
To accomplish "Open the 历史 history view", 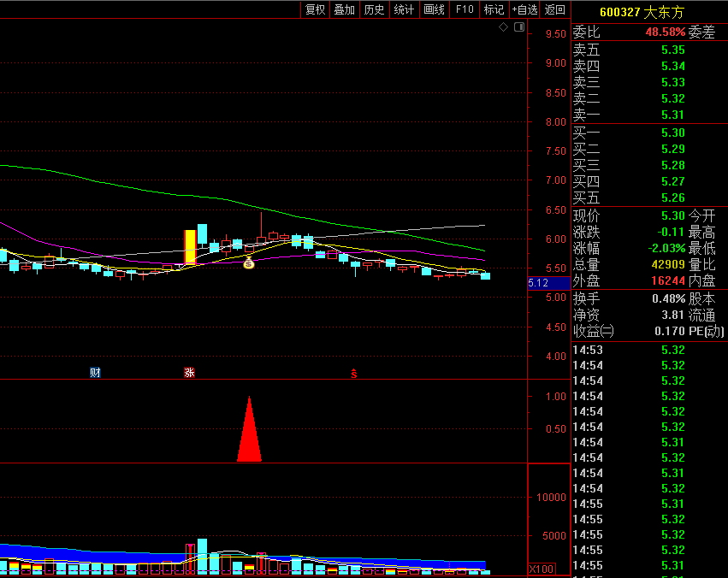I will [x=375, y=9].
